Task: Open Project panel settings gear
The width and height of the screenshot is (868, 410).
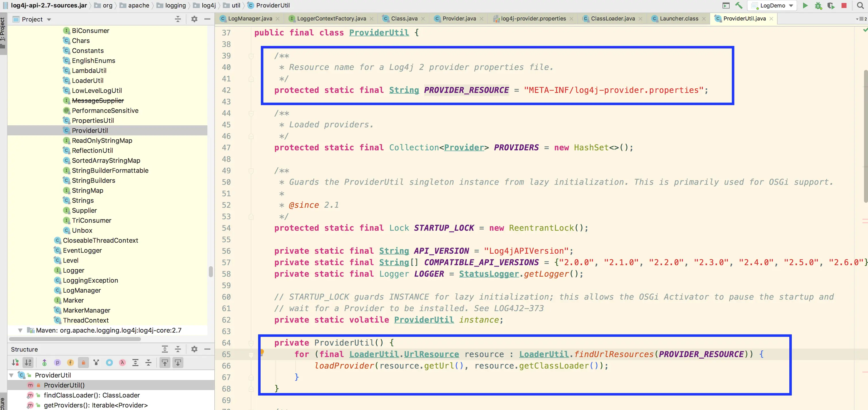Action: pos(194,19)
